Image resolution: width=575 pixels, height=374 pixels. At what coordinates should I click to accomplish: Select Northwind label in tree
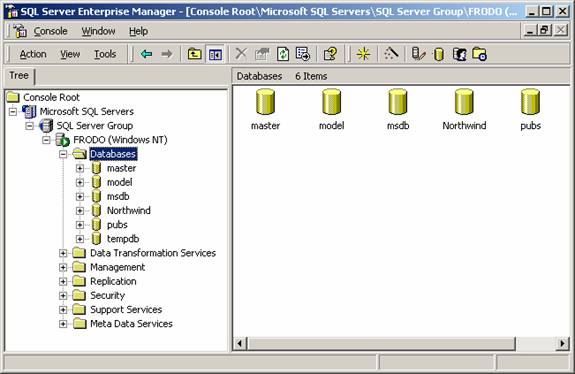coord(128,210)
